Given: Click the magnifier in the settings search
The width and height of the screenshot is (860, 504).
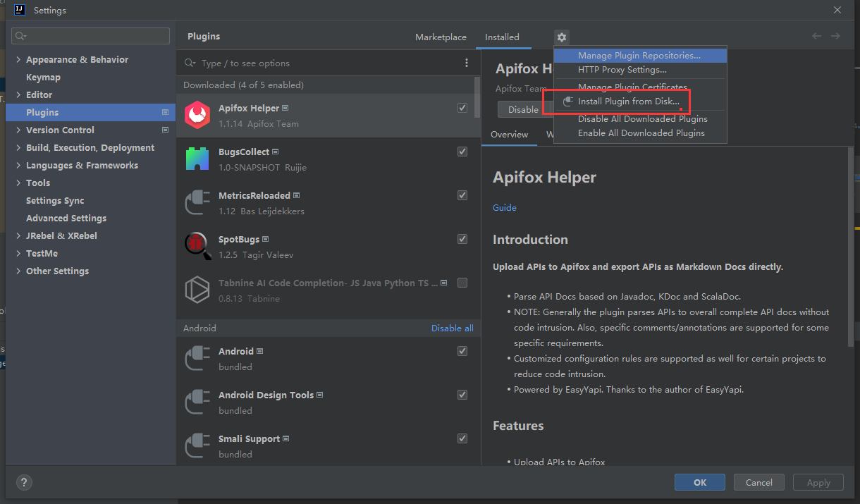Looking at the screenshot, I should click(x=20, y=36).
